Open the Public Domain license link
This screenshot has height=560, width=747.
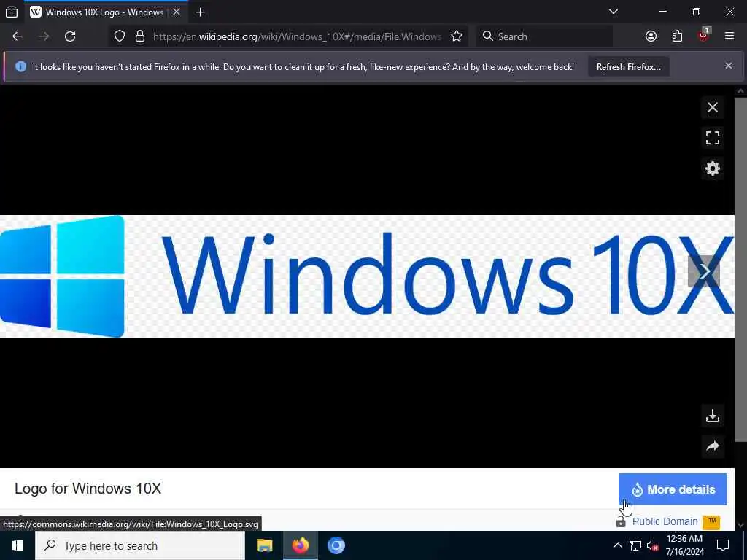665,521
